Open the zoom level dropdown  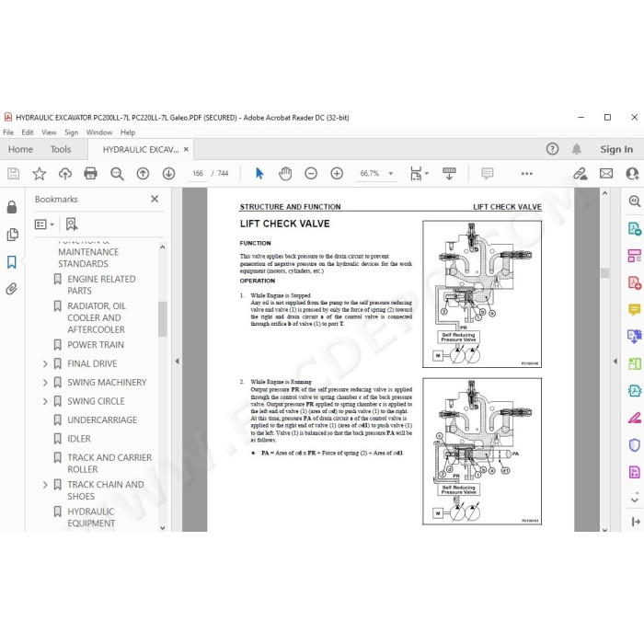pos(391,174)
